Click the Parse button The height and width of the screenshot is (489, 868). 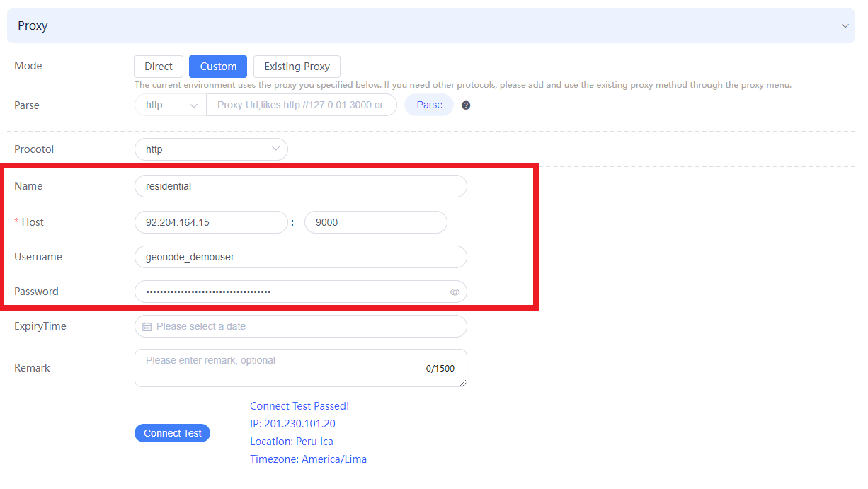[x=429, y=104]
